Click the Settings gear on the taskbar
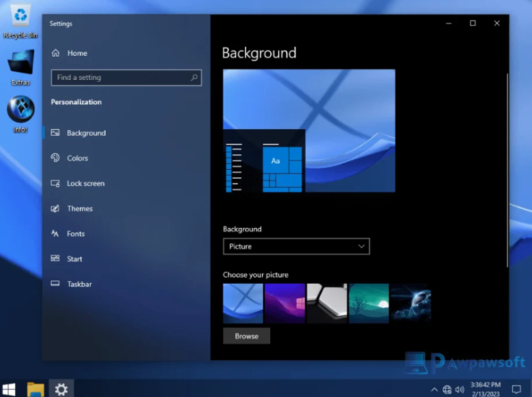Screen dimensions: 532x397 tap(61, 389)
